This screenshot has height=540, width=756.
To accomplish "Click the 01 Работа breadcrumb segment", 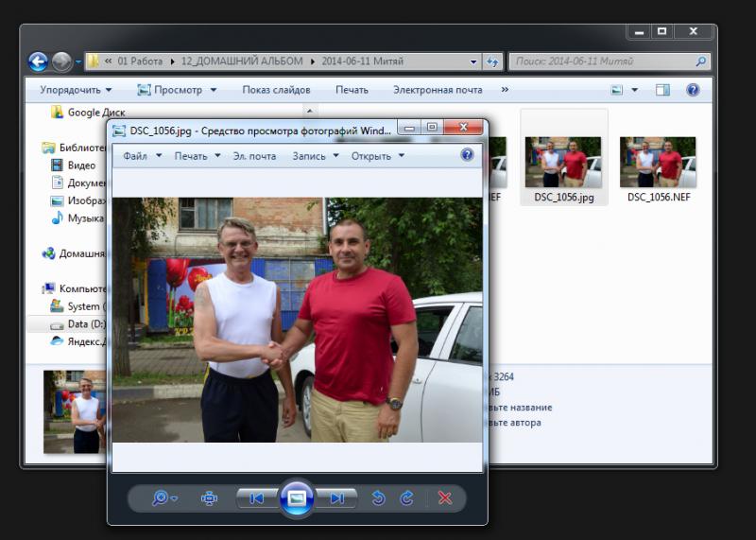I will click(140, 61).
